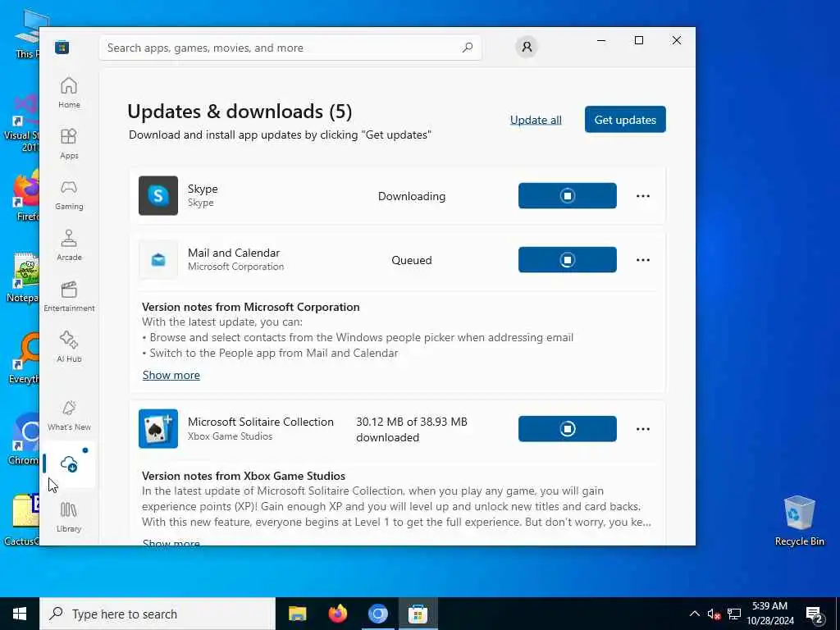840x630 pixels.
Task: Open File Explorer from taskbar
Action: tap(297, 614)
